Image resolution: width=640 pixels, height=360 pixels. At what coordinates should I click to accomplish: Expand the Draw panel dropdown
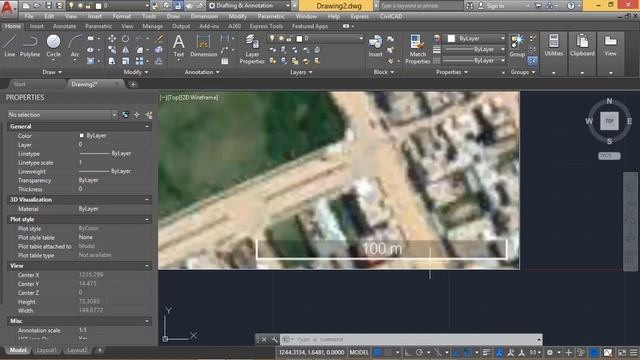coord(52,72)
